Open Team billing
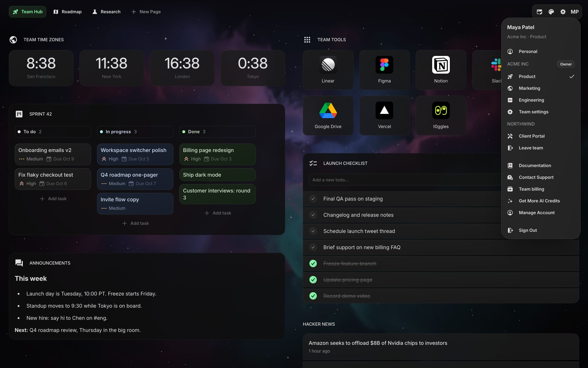Screen dimensions: 588x368 pyautogui.click(x=541, y=189)
